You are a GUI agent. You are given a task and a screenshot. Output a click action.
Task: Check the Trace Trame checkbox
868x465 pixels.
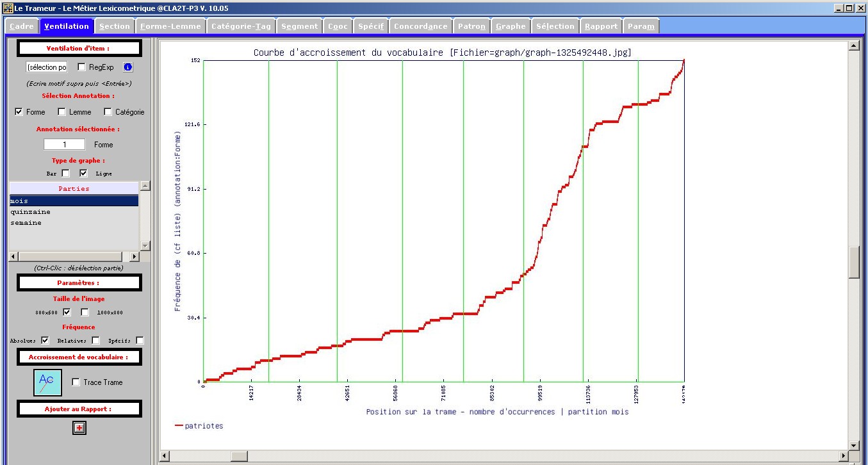[x=76, y=382]
